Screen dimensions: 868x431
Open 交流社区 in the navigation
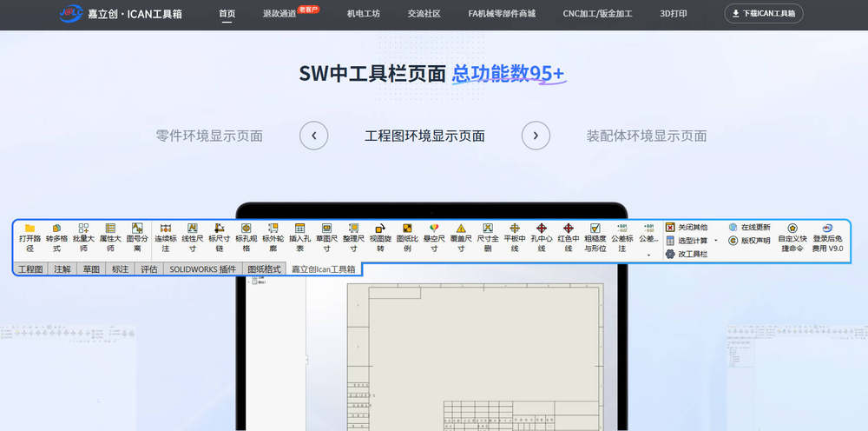(x=424, y=14)
